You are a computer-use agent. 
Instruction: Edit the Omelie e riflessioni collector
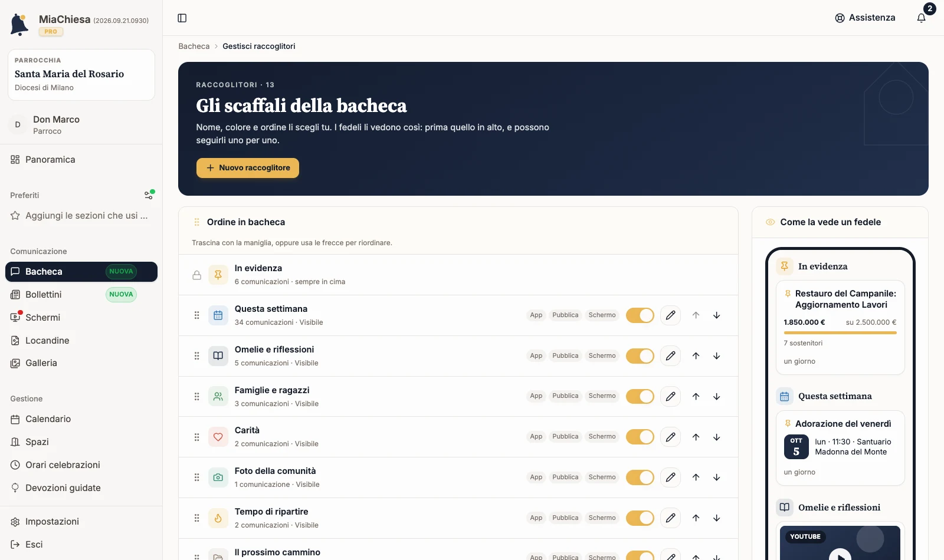tap(671, 356)
